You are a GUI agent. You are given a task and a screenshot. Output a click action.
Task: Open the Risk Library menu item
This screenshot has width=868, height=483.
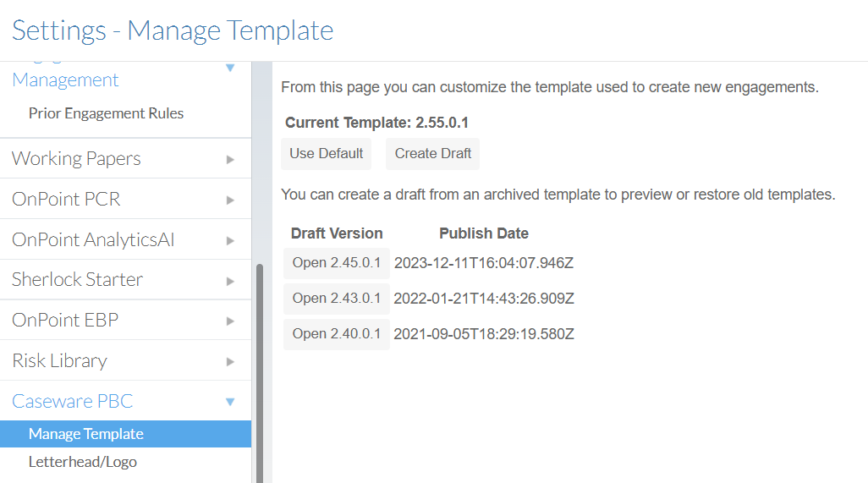pyautogui.click(x=59, y=361)
